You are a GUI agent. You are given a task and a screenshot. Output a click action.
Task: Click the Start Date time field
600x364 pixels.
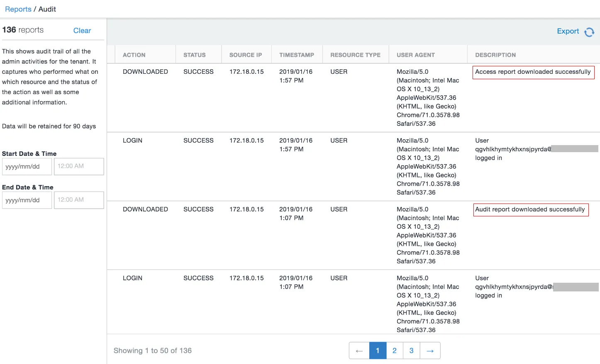click(x=79, y=166)
